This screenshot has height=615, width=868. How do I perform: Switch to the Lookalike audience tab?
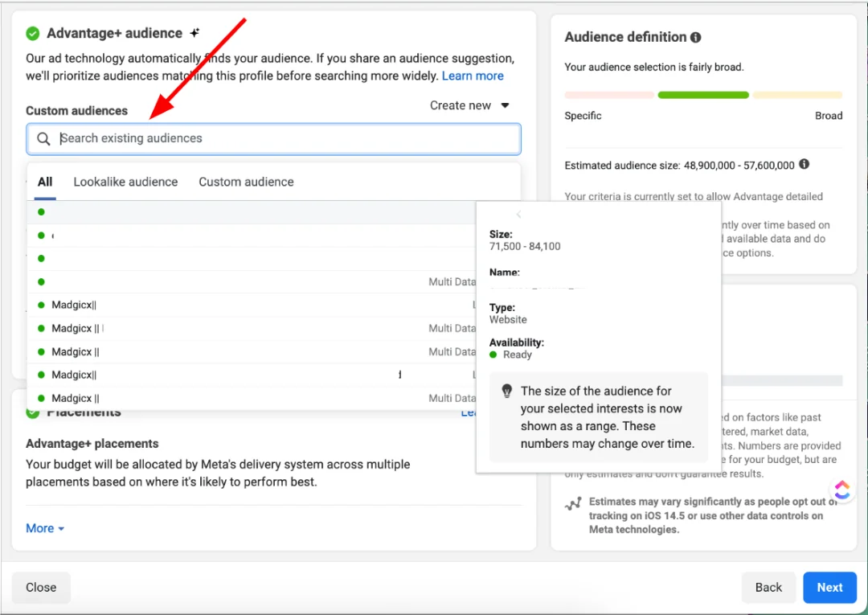tap(125, 182)
